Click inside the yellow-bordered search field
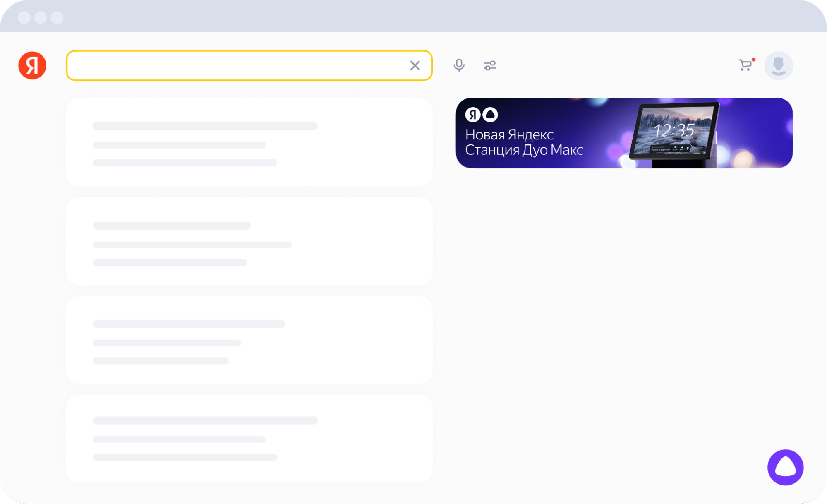Screen dimensions: 827x504 point(236,65)
